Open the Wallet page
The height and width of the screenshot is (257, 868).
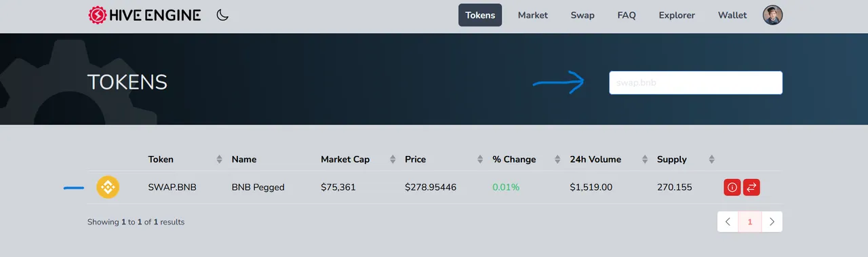point(732,15)
